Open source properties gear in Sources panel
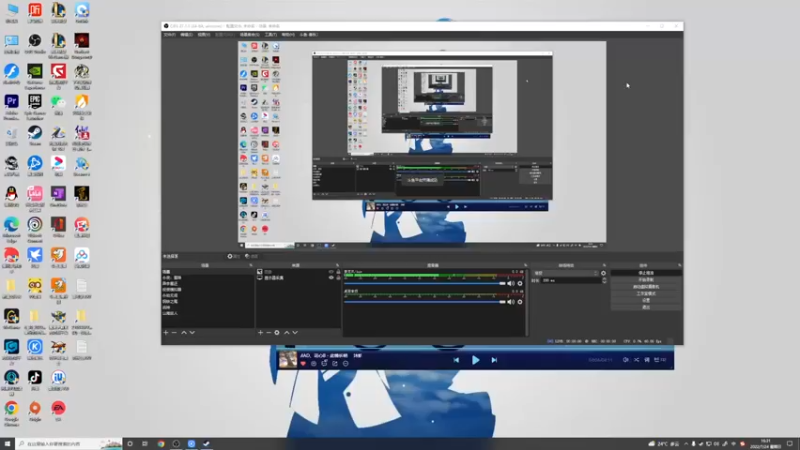Viewport: 800px width, 450px height. tap(277, 333)
